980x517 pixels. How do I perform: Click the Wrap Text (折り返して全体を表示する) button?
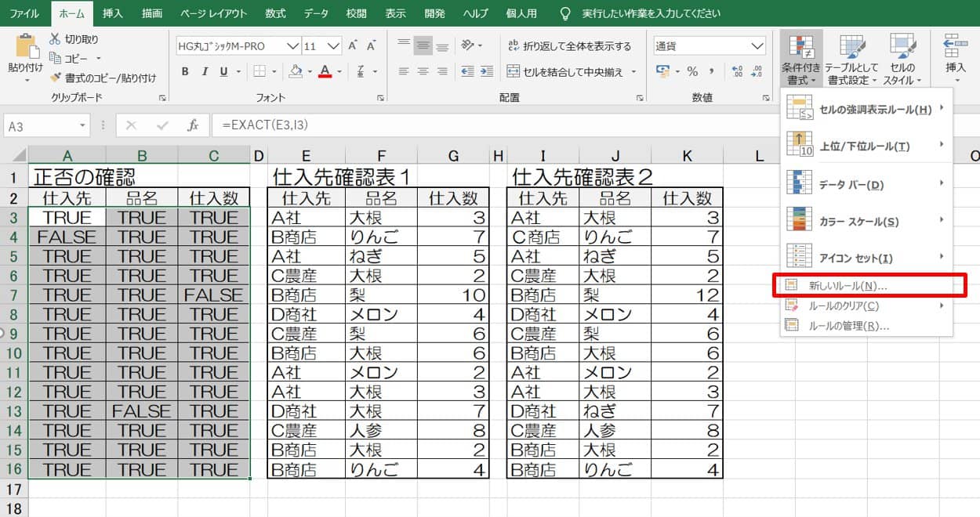pyautogui.click(x=569, y=46)
